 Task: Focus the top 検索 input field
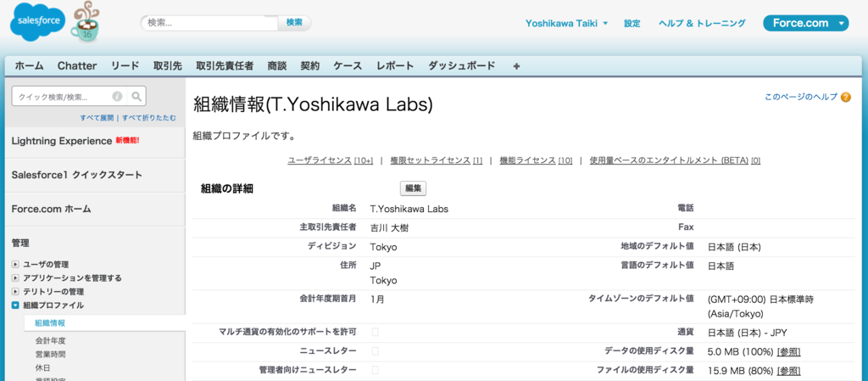point(210,23)
